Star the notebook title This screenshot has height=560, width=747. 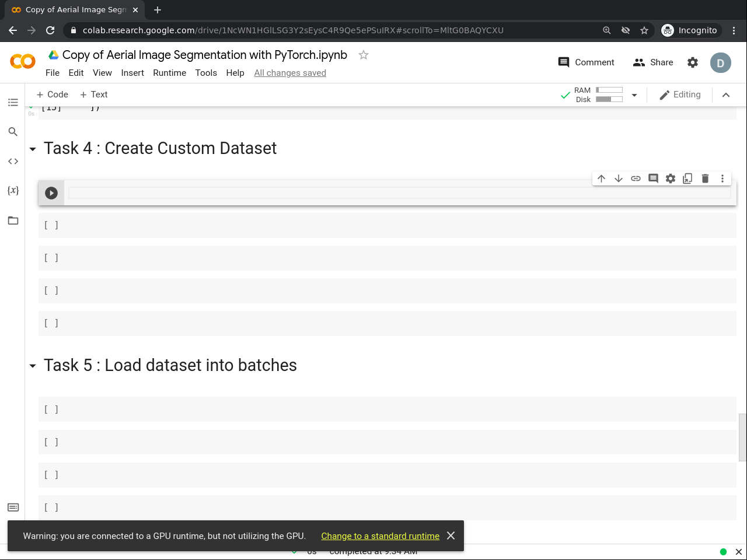pos(364,55)
